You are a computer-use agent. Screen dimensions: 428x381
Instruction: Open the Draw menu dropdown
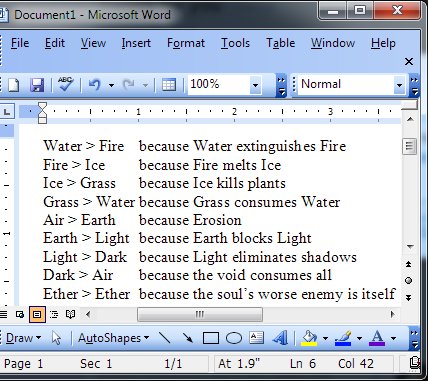[23, 338]
